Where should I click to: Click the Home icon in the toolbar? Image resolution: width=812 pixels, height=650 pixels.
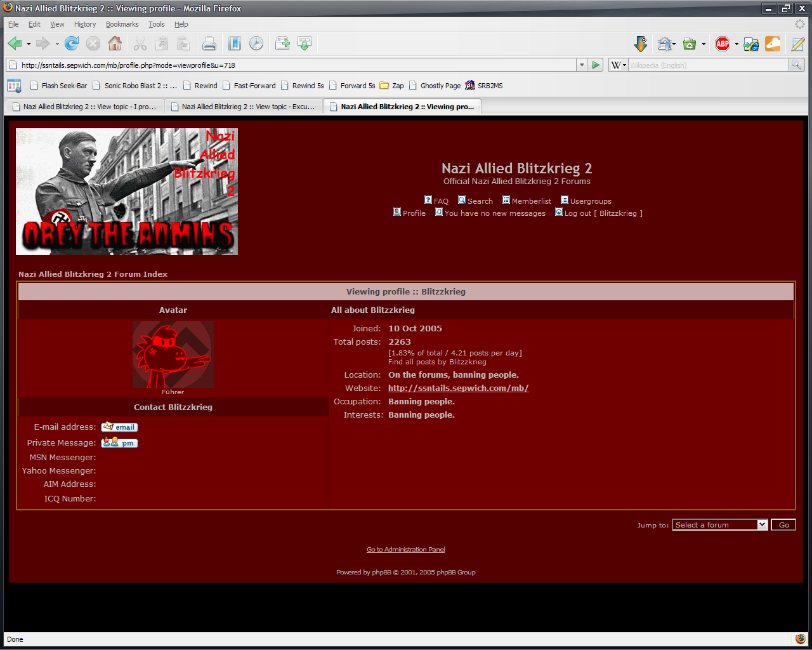pos(115,43)
